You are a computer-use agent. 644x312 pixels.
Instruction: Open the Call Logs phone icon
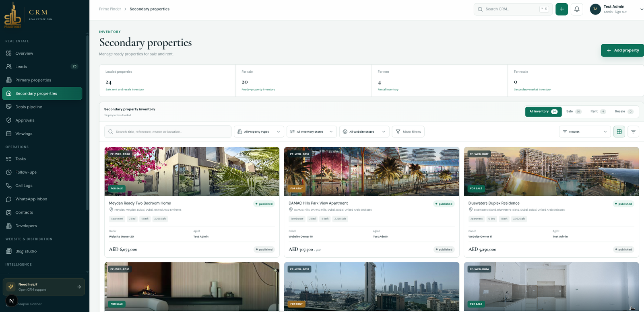click(x=9, y=185)
